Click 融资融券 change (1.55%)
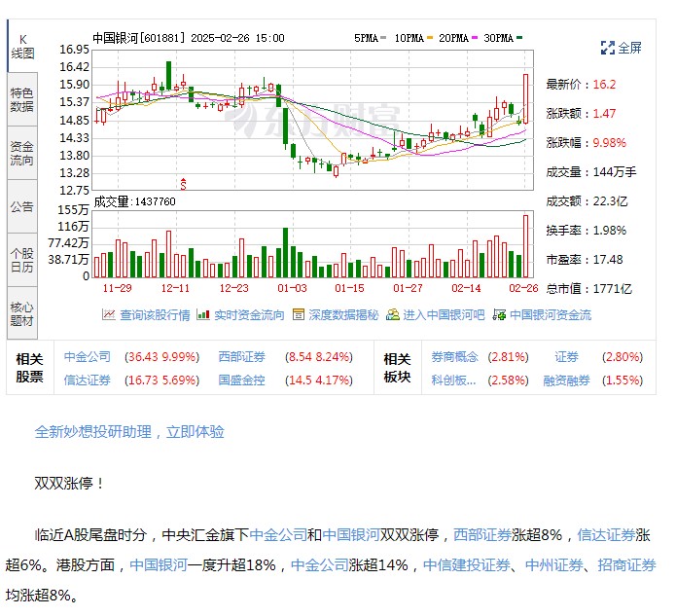Viewport: 676px width, 616px height. [623, 380]
